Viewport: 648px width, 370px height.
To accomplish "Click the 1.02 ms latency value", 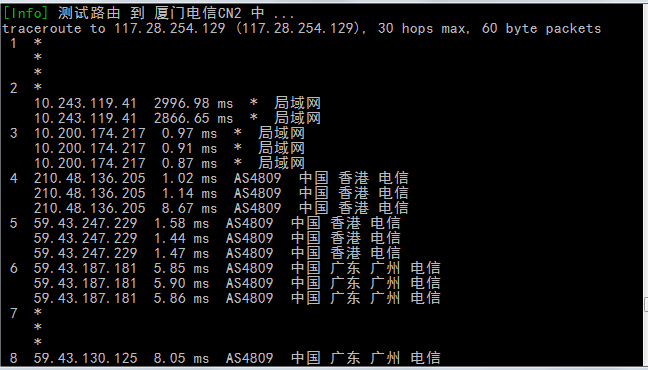I will tap(189, 178).
